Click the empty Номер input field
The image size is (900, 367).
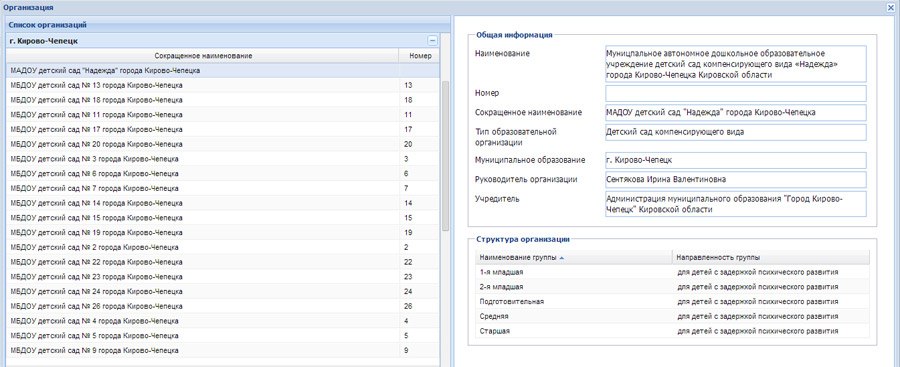click(x=735, y=94)
